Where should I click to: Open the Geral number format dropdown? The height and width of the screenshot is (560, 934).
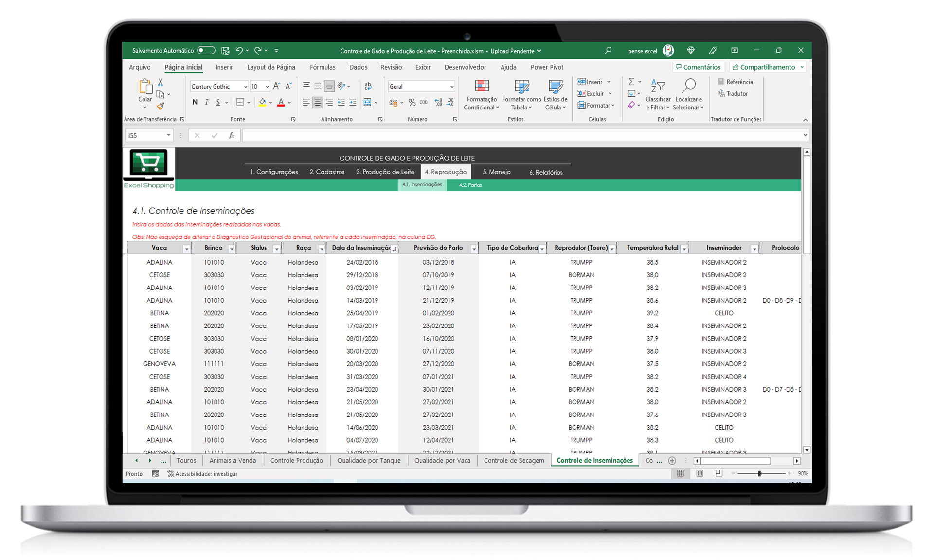pyautogui.click(x=451, y=87)
